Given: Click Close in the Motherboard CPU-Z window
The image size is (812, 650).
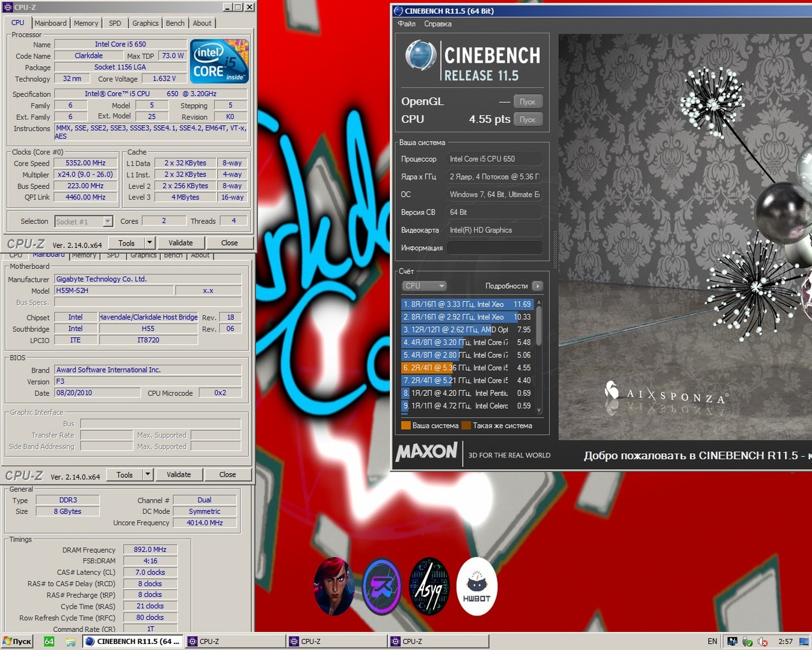Looking at the screenshot, I should tap(227, 475).
